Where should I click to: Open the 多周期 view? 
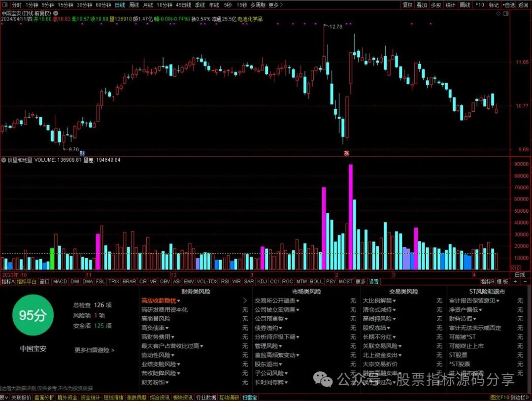point(258,5)
